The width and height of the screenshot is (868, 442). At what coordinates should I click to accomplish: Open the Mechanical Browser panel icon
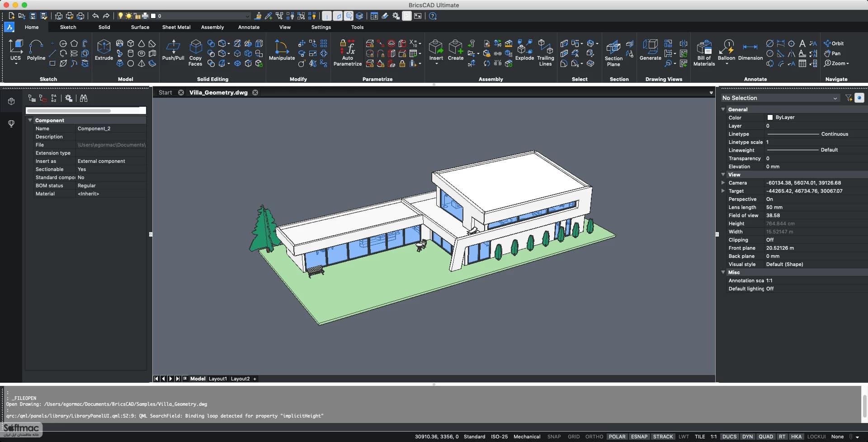11,101
